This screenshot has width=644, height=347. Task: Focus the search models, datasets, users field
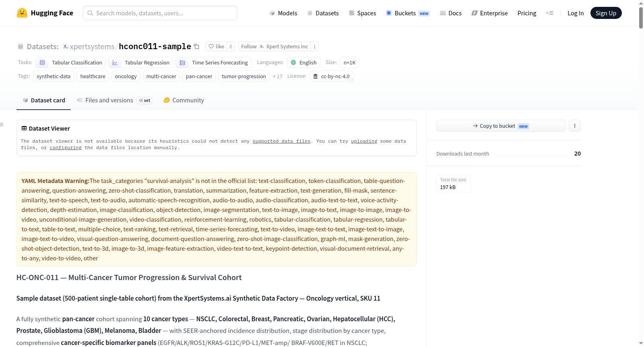pyautogui.click(x=160, y=13)
